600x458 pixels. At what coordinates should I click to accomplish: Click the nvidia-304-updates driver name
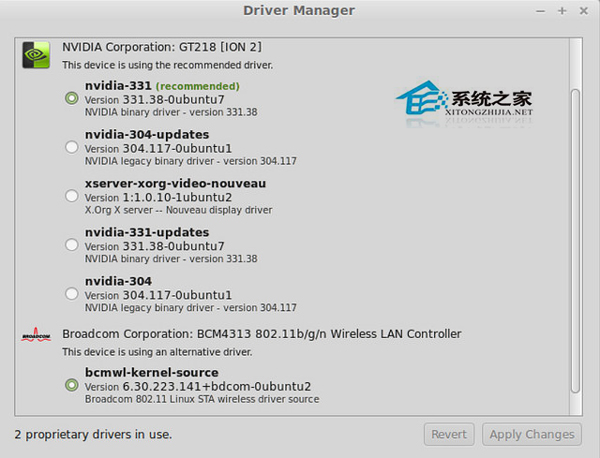pyautogui.click(x=147, y=135)
